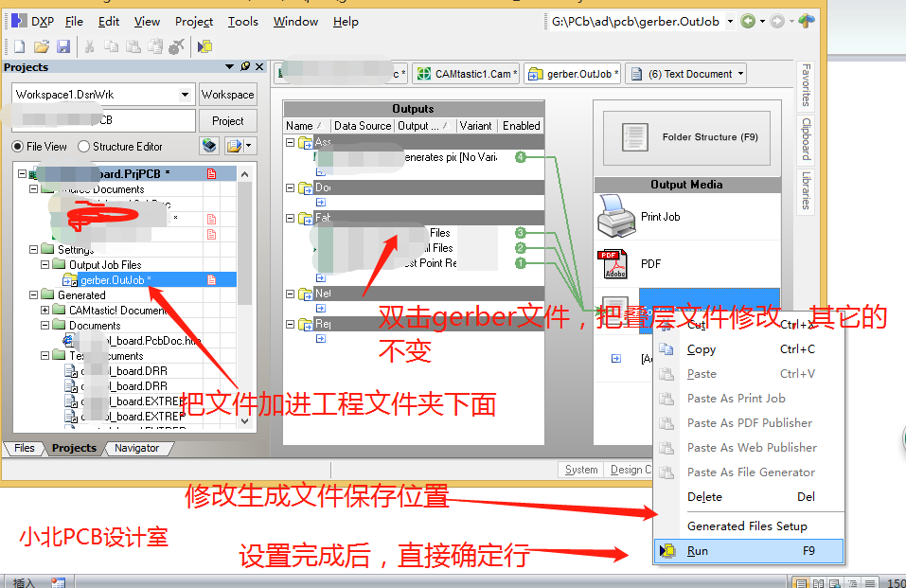Click the Folder Structure (F9) button

[687, 137]
